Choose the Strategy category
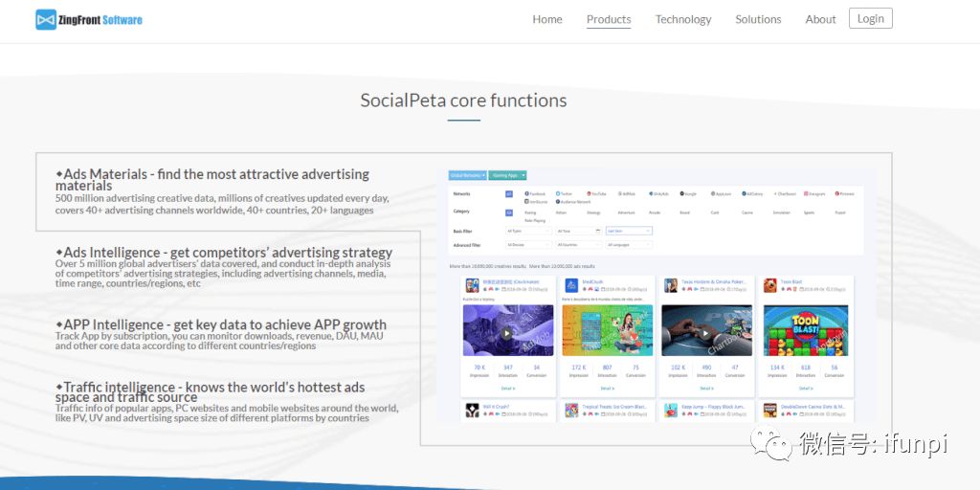This screenshot has height=490, width=980. (x=593, y=212)
